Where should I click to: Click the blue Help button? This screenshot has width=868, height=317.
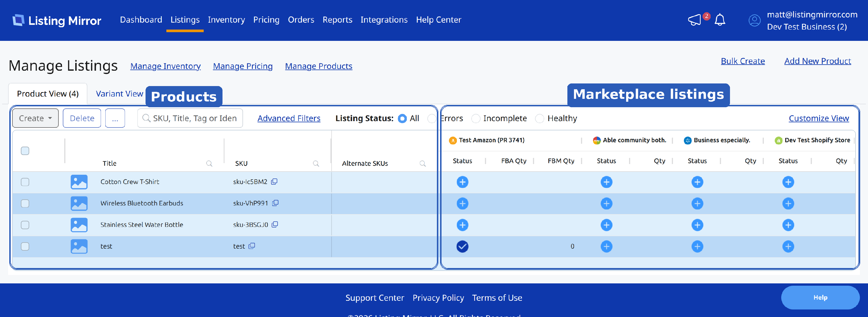click(820, 297)
